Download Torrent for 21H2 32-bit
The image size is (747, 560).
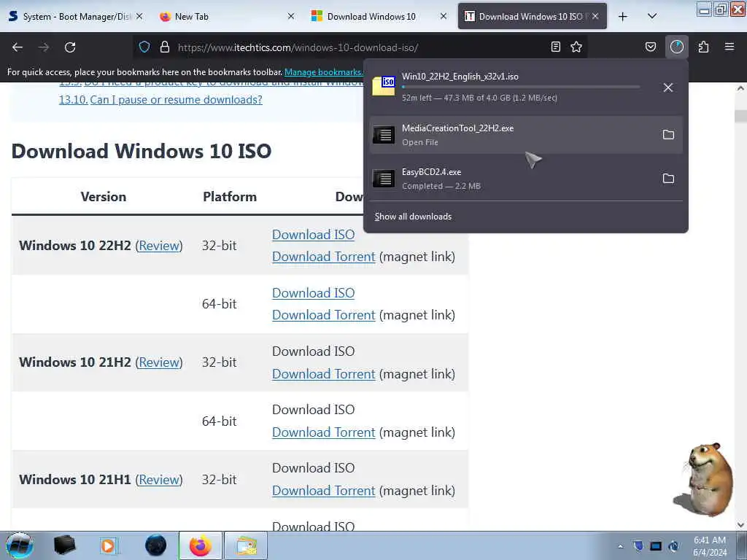[x=324, y=374]
